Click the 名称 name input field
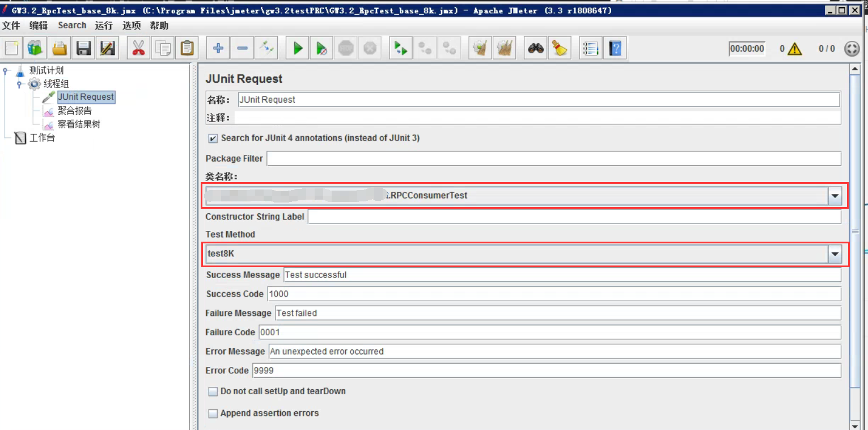Viewport: 868px width, 430px height. click(x=539, y=100)
